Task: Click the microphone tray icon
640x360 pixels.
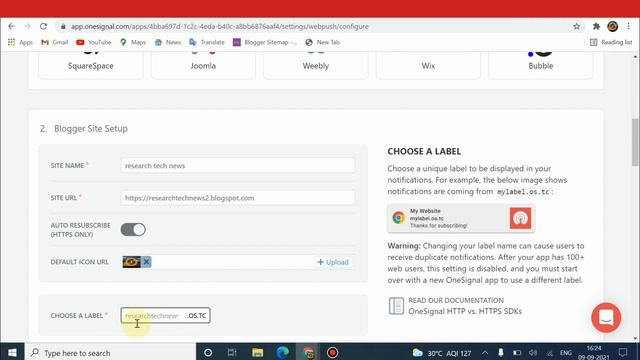Action: (501, 353)
